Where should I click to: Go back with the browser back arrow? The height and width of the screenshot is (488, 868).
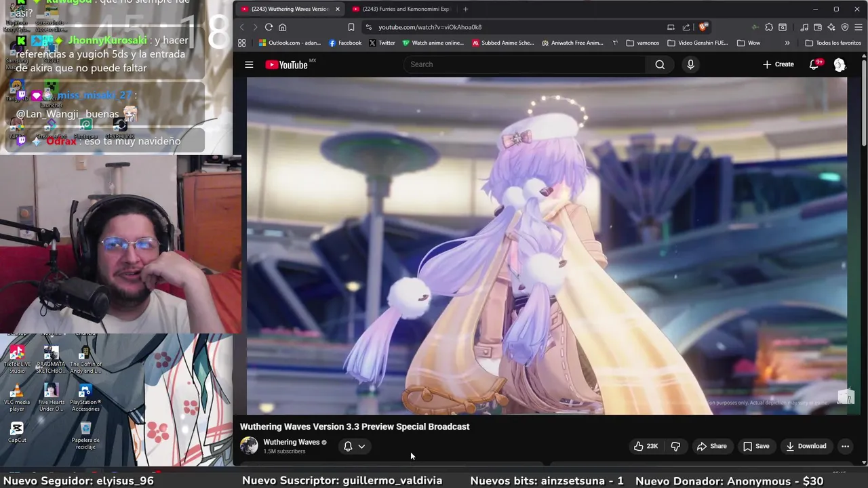(x=241, y=27)
